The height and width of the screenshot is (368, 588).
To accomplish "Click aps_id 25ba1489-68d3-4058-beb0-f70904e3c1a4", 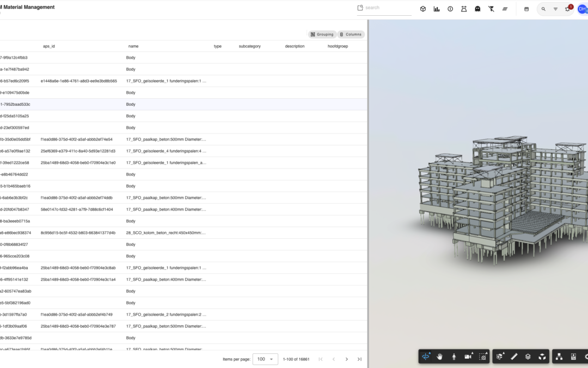I will [x=78, y=280].
